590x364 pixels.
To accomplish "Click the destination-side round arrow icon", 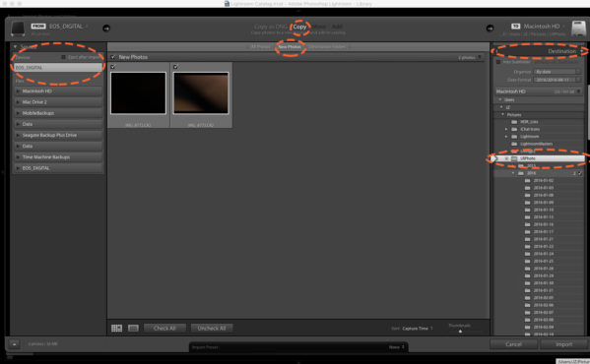I will tap(490, 29).
